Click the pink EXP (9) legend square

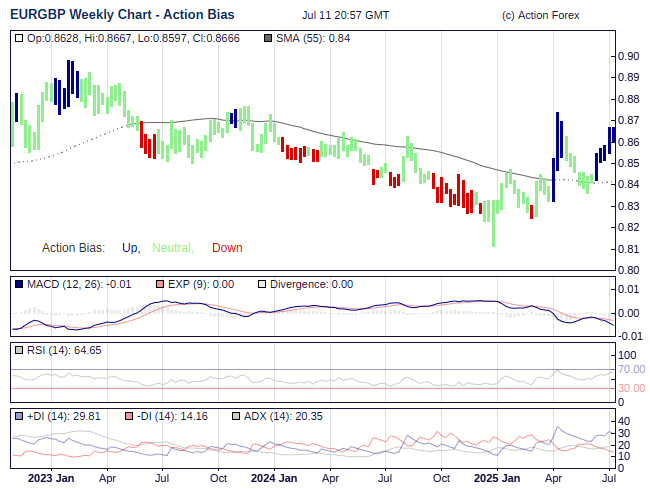(161, 285)
